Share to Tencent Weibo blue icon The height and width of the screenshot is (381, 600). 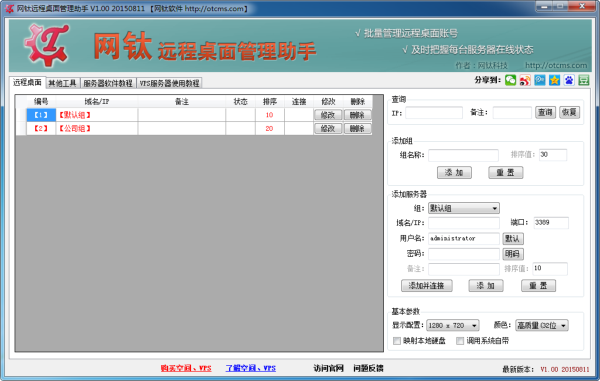(x=540, y=80)
